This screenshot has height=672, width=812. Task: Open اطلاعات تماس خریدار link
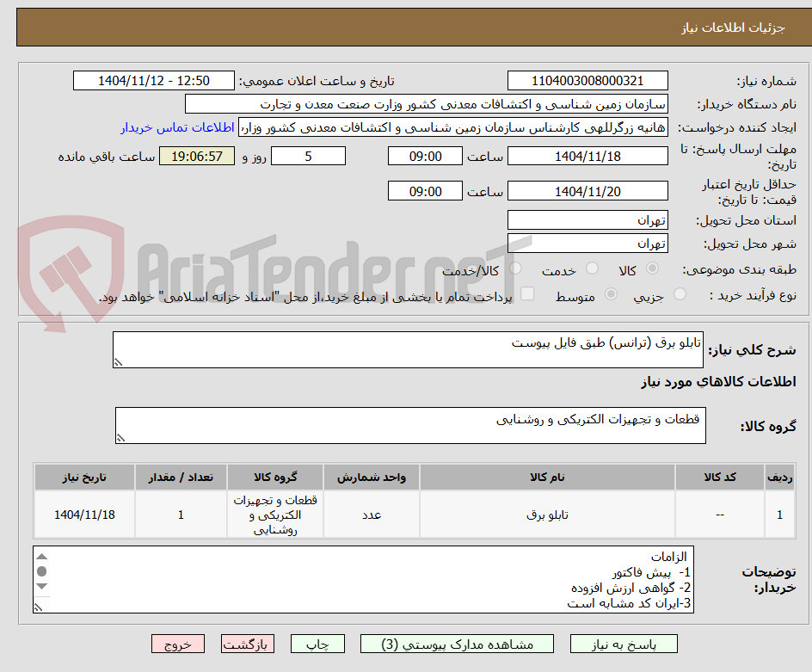[x=177, y=127]
